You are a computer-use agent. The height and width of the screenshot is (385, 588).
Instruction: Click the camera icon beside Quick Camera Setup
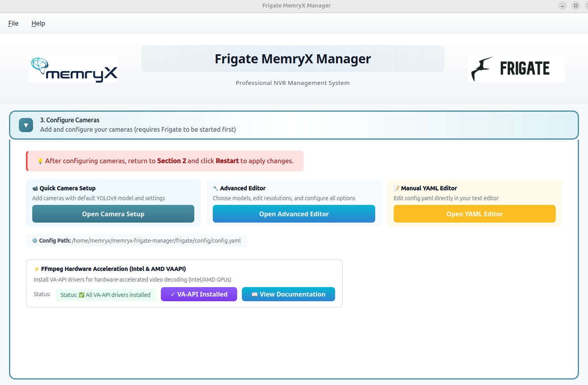(35, 188)
